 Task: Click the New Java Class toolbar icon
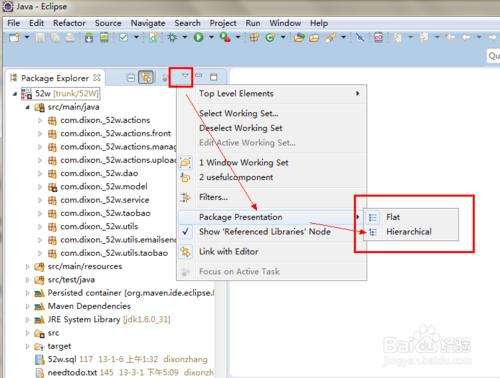point(270,37)
